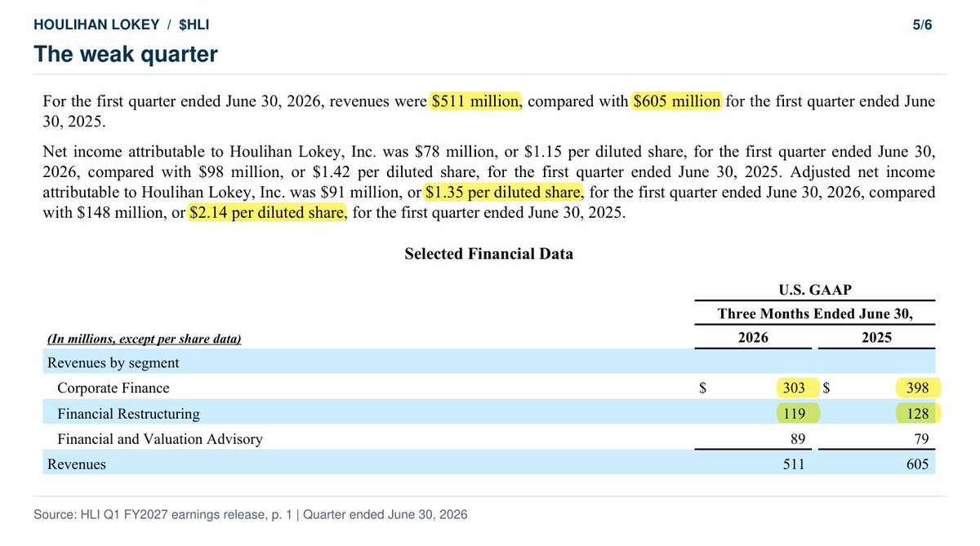Select the highlighted '$511 million' figure

coord(475,102)
